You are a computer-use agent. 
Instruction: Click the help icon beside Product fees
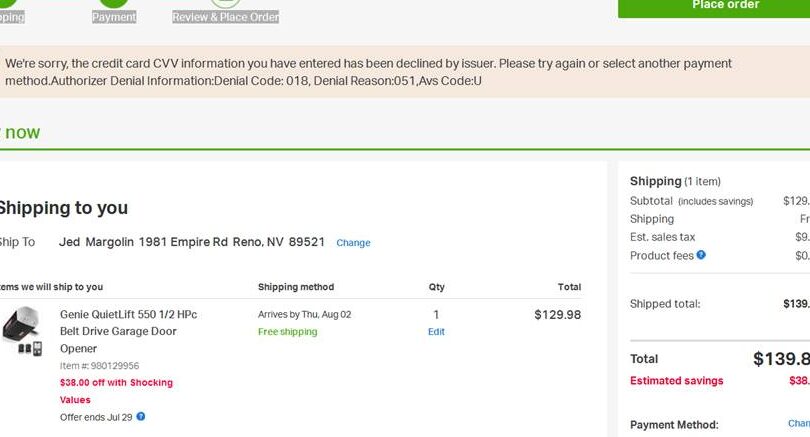coord(701,255)
